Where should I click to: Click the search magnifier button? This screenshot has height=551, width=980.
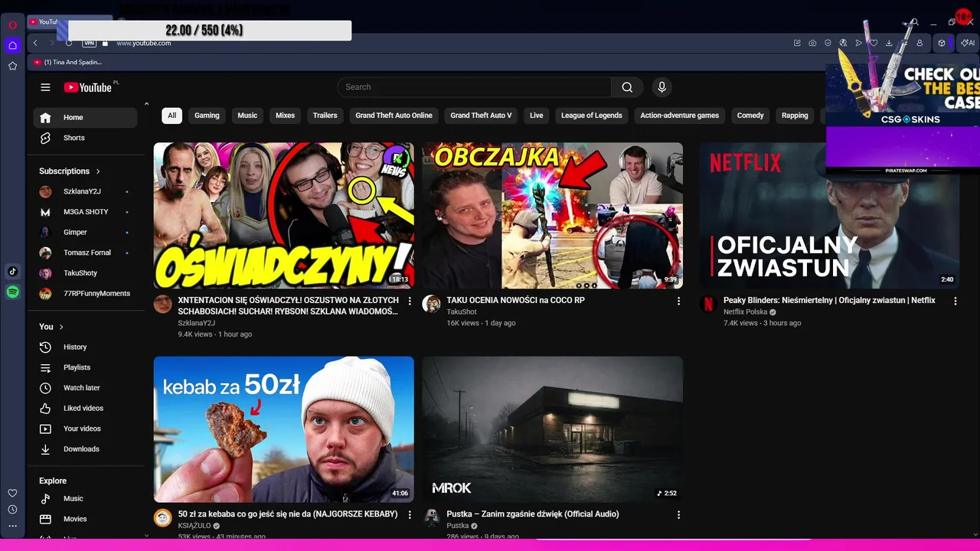coord(627,87)
